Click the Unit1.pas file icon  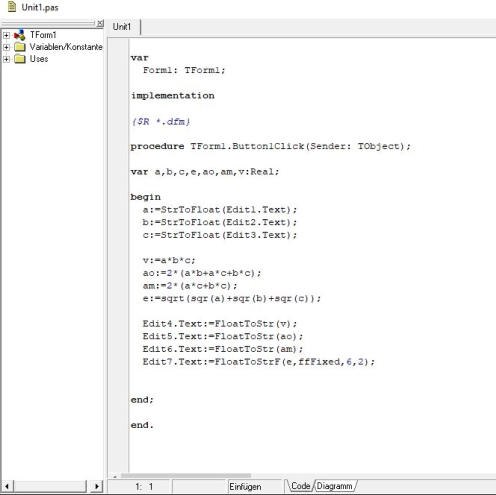point(12,6)
